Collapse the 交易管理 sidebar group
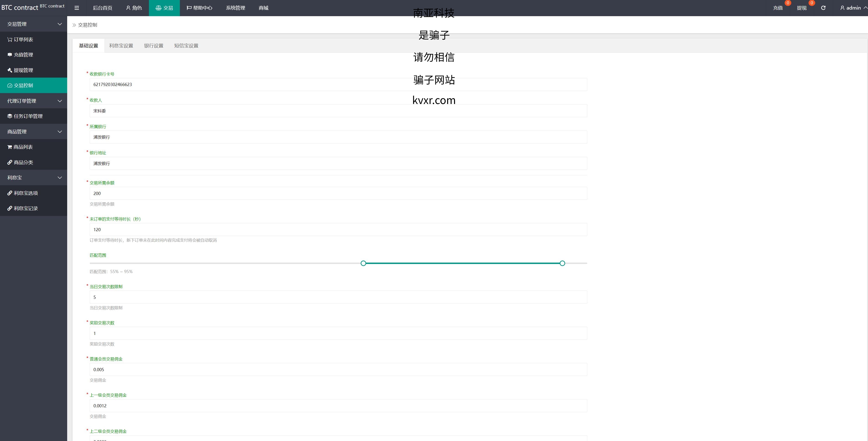This screenshot has width=868, height=441. tap(60, 24)
